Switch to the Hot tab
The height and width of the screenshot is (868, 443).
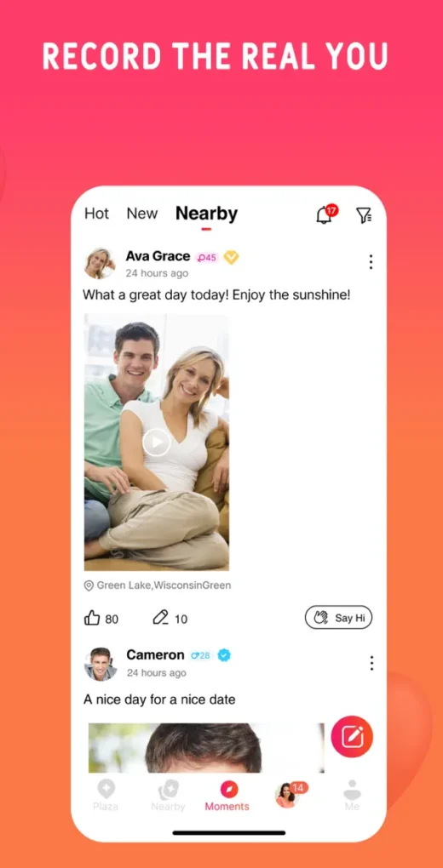96,214
